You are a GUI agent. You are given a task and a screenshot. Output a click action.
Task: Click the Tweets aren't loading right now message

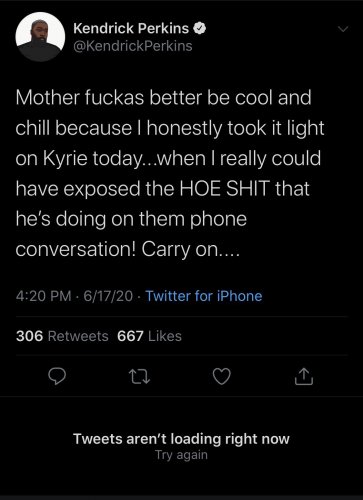[181, 439]
